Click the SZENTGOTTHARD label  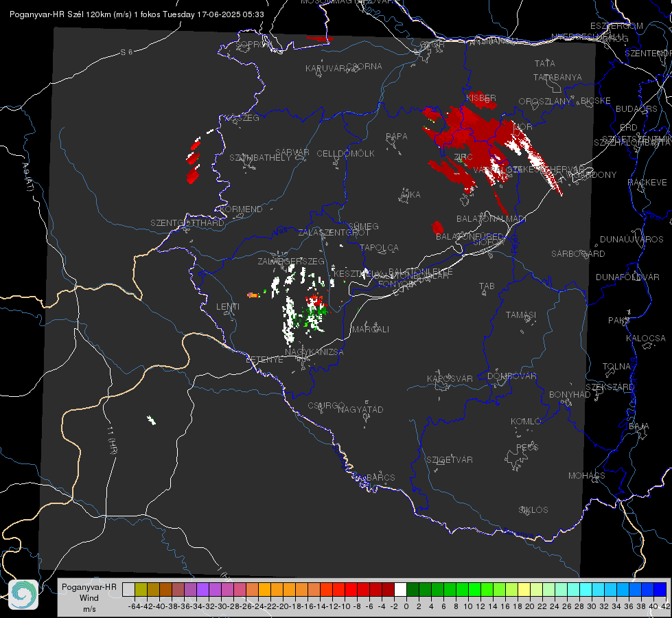[187, 223]
